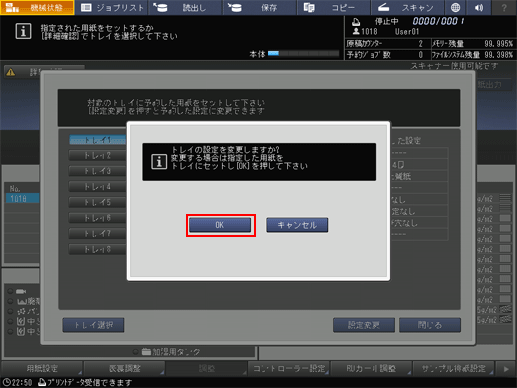Select トレイ7 in tray list
Screen dimensions: 517x388
pyautogui.click(x=98, y=234)
